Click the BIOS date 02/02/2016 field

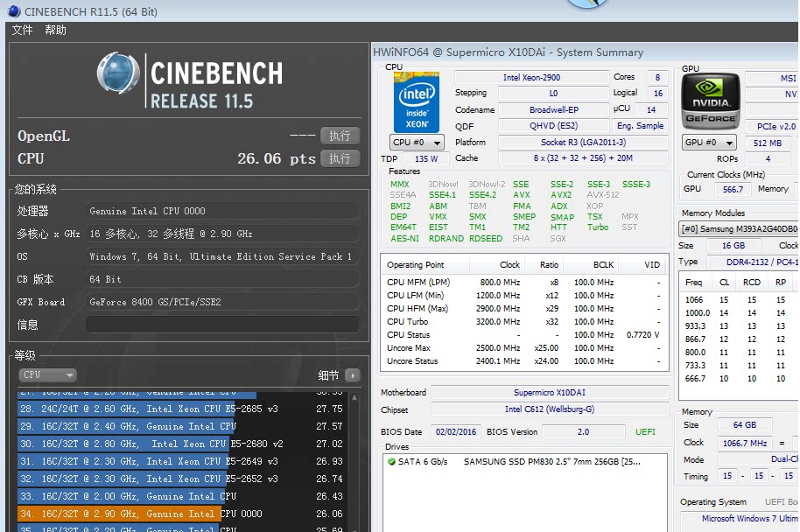pos(456,431)
